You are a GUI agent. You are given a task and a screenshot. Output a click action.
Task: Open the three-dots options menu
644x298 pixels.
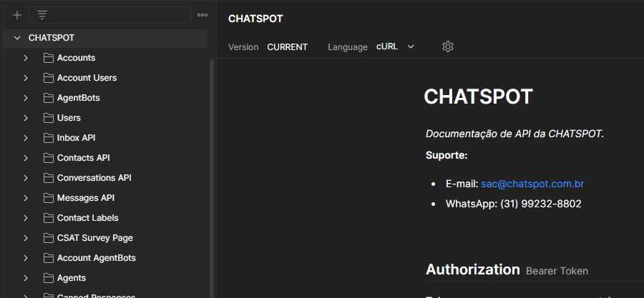click(x=202, y=15)
